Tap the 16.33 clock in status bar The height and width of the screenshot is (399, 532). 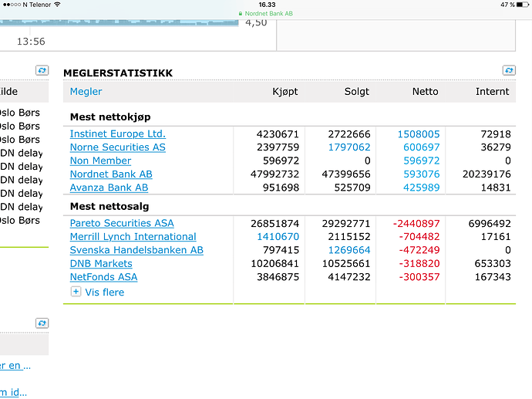click(x=267, y=5)
